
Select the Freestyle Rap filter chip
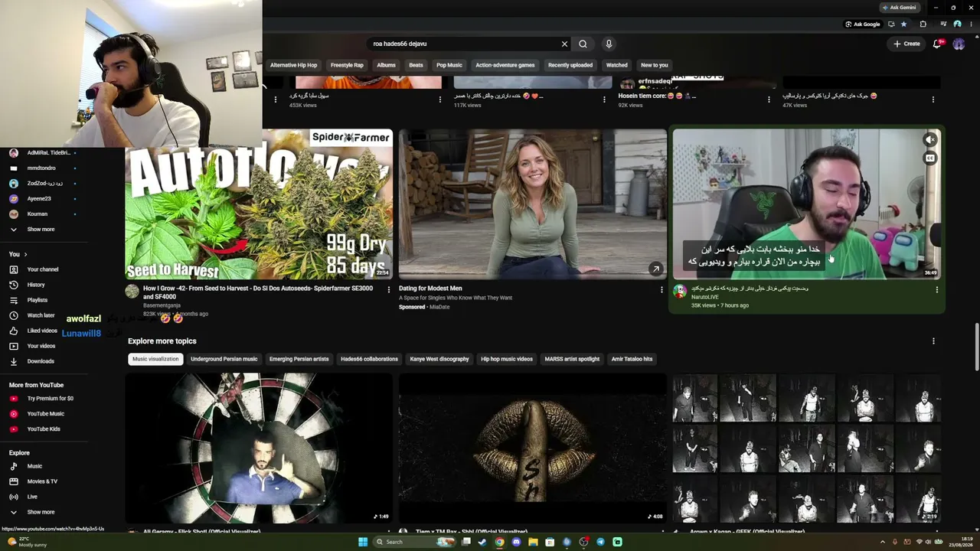click(347, 65)
